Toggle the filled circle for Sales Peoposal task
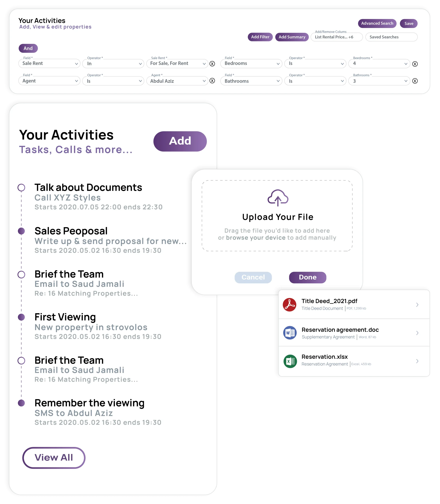Image resolution: width=440 pixels, height=504 pixels. 22,231
